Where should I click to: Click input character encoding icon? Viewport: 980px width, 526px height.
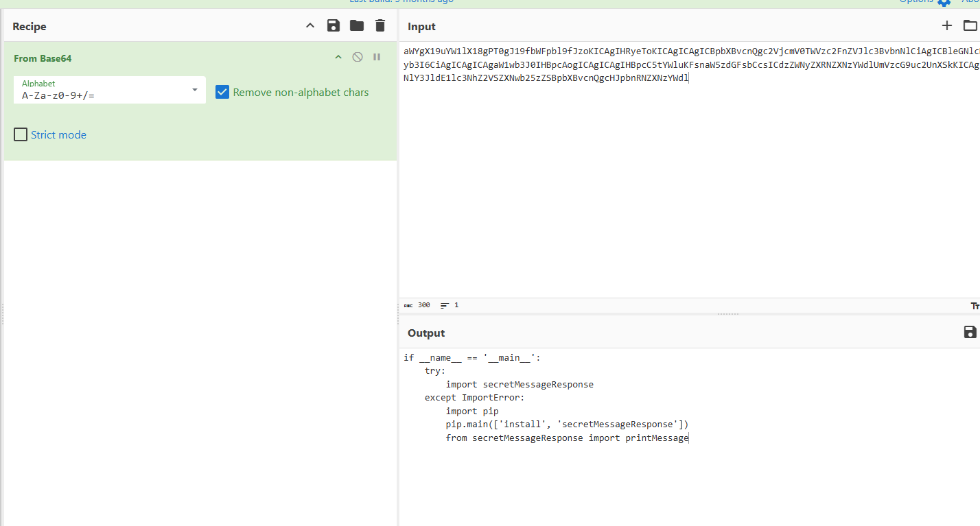(975, 305)
